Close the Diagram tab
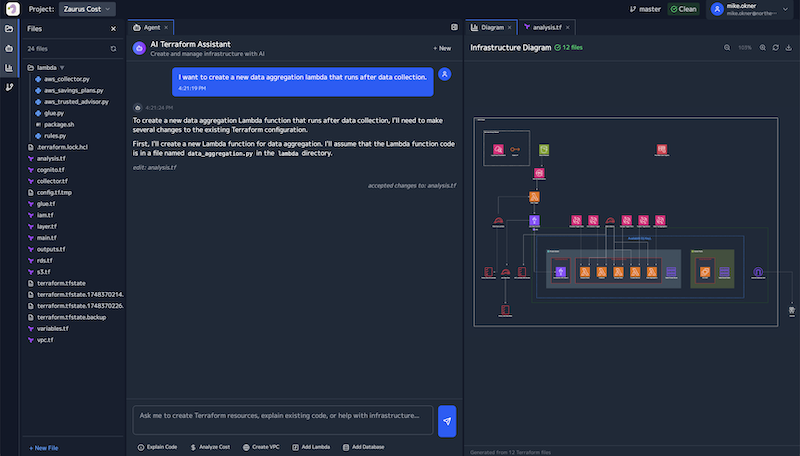 [x=509, y=28]
